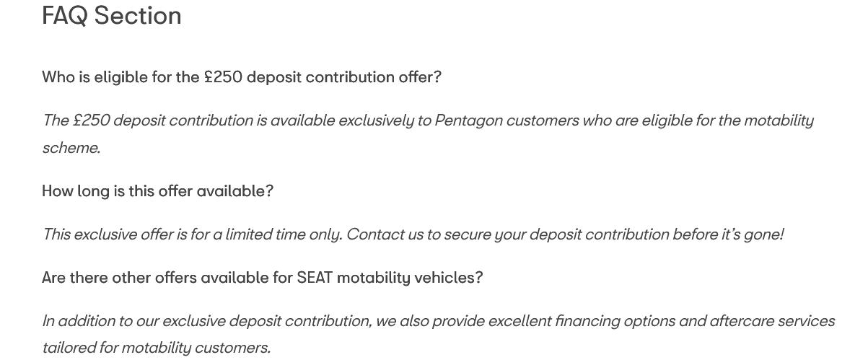Open "How long is this offer available?" question
This screenshot has width=868, height=360.
[157, 191]
